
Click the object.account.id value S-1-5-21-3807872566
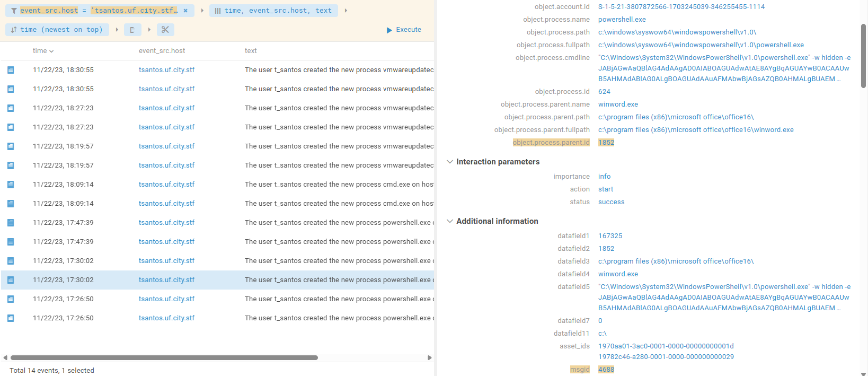point(681,7)
